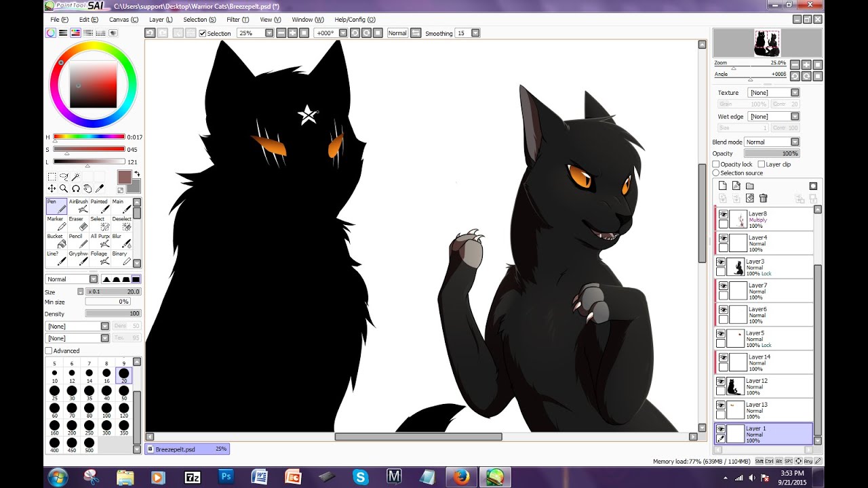Hide Layer3 with its eye icon
Image resolution: width=868 pixels, height=488 pixels.
[x=721, y=262]
